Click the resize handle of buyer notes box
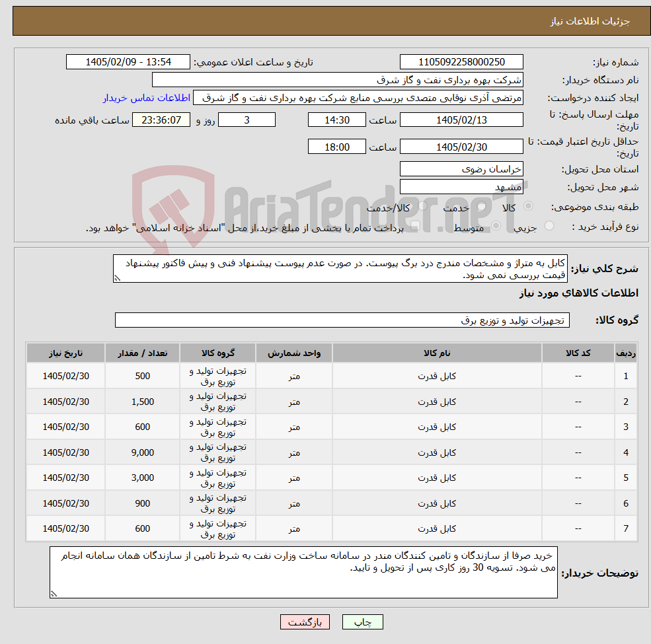Screen dimensions: 651x644 (54, 594)
